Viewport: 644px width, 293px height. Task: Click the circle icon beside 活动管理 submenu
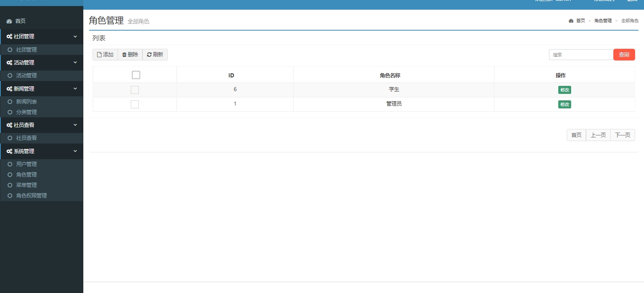(10, 75)
